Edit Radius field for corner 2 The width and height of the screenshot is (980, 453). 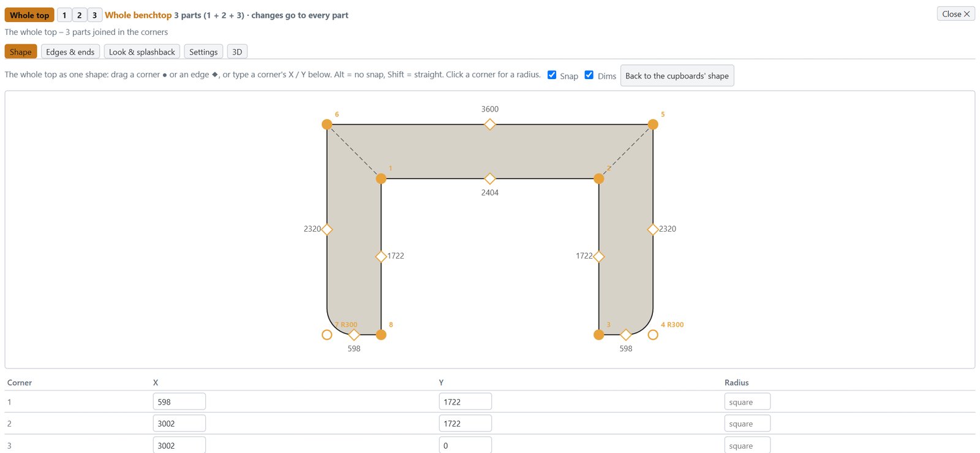747,423
